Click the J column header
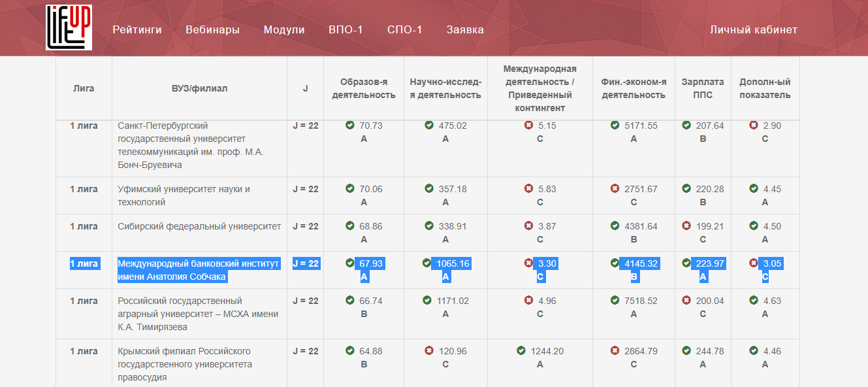 305,88
